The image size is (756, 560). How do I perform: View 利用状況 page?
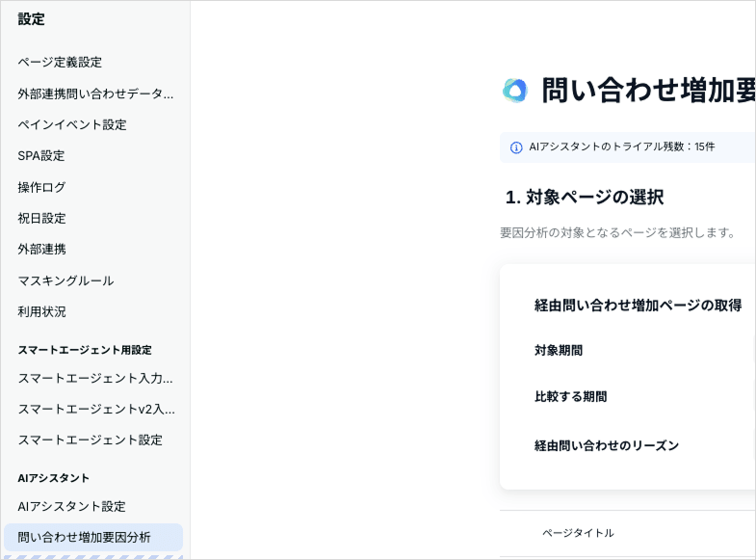pyautogui.click(x=41, y=311)
